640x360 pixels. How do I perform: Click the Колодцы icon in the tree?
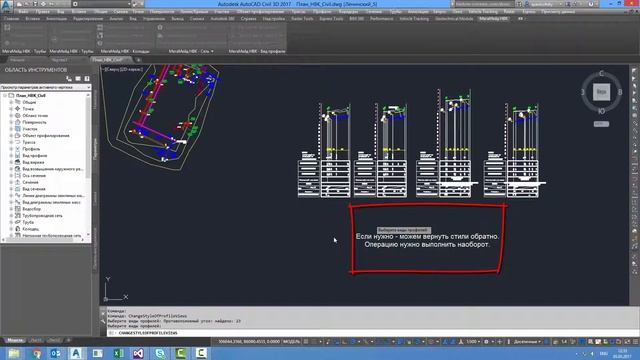[x=18, y=229]
